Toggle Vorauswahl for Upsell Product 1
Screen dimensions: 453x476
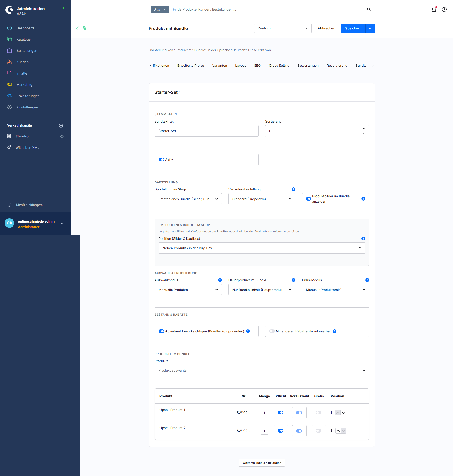tap(299, 413)
